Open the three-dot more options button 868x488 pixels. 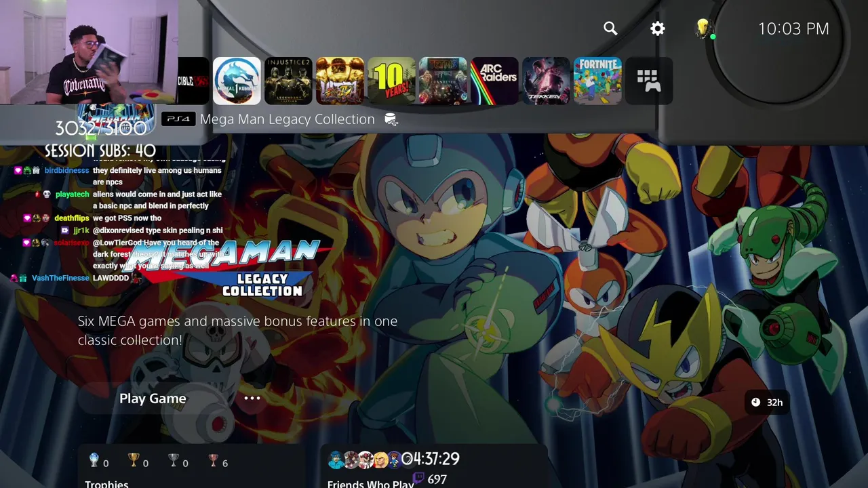point(252,399)
